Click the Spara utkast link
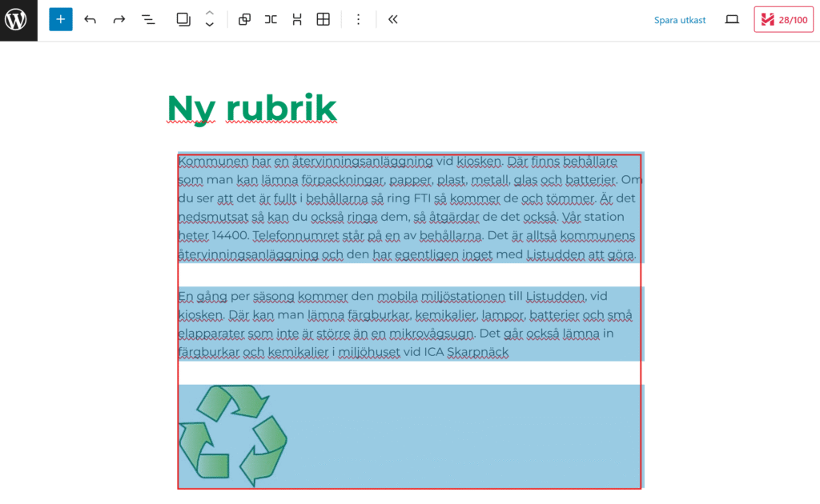Viewport: 820px width, 504px height. point(680,20)
